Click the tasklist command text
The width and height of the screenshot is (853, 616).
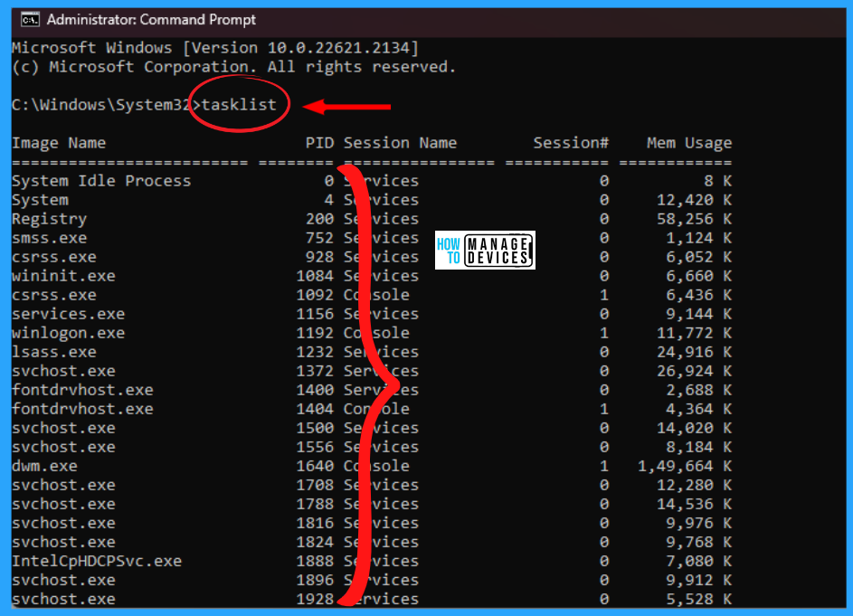(239, 105)
